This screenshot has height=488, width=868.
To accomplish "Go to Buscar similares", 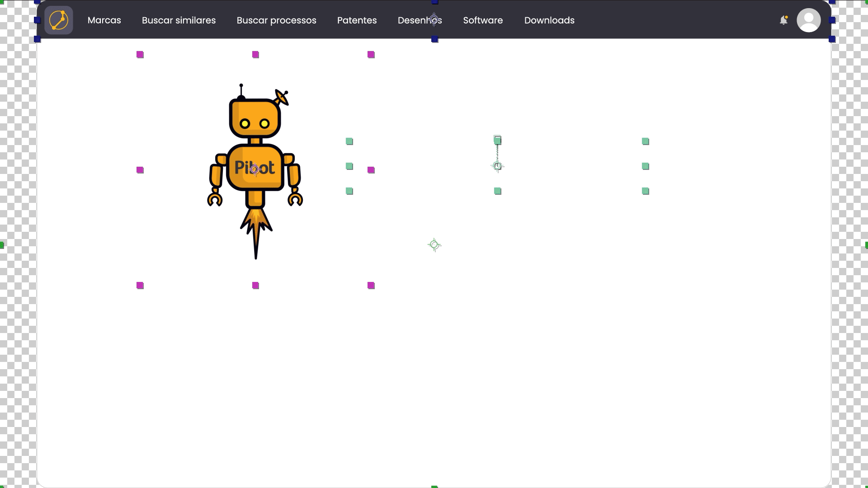I will click(179, 20).
